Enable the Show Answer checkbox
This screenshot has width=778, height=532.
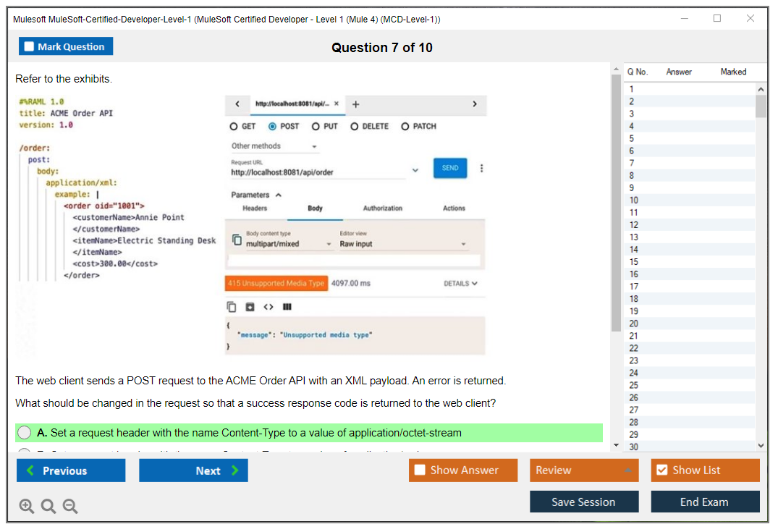pos(420,470)
